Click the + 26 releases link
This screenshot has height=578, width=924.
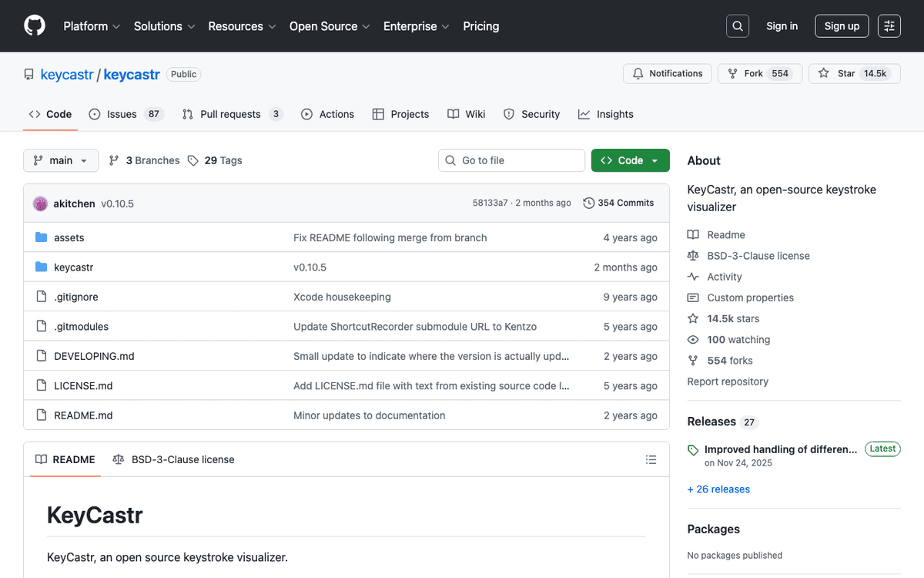click(x=718, y=489)
